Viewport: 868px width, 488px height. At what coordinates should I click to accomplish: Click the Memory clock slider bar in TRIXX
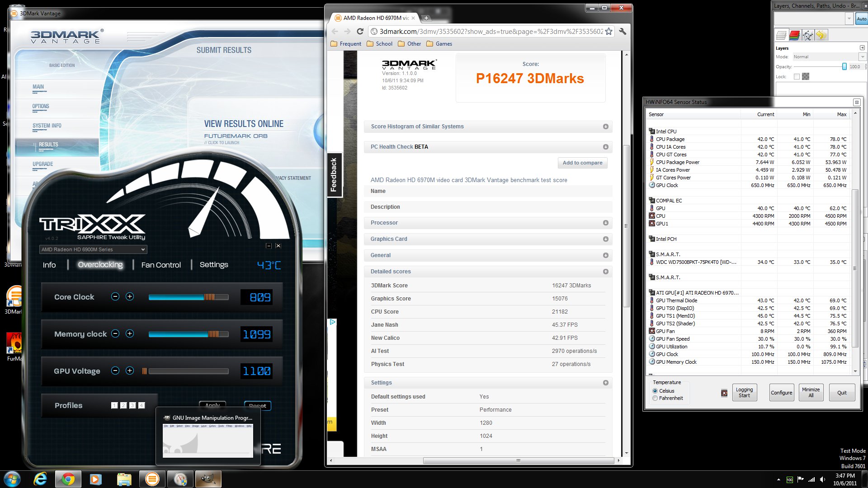189,334
